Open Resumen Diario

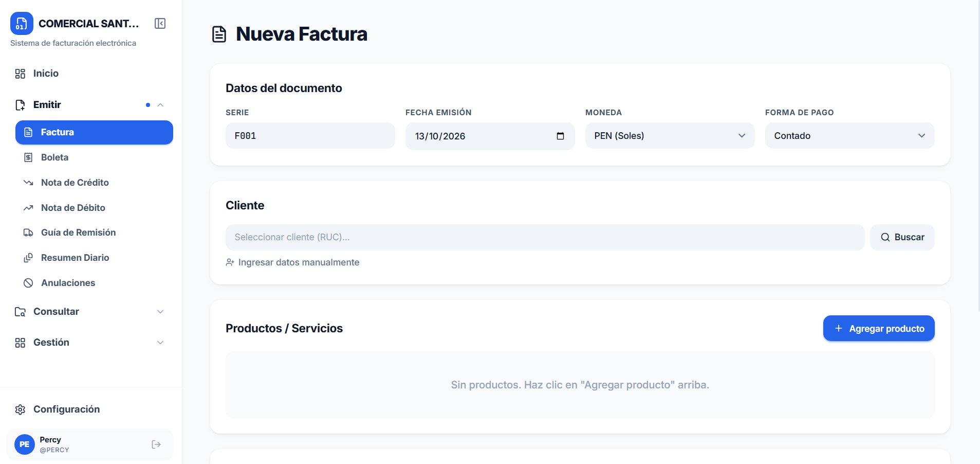pyautogui.click(x=94, y=258)
